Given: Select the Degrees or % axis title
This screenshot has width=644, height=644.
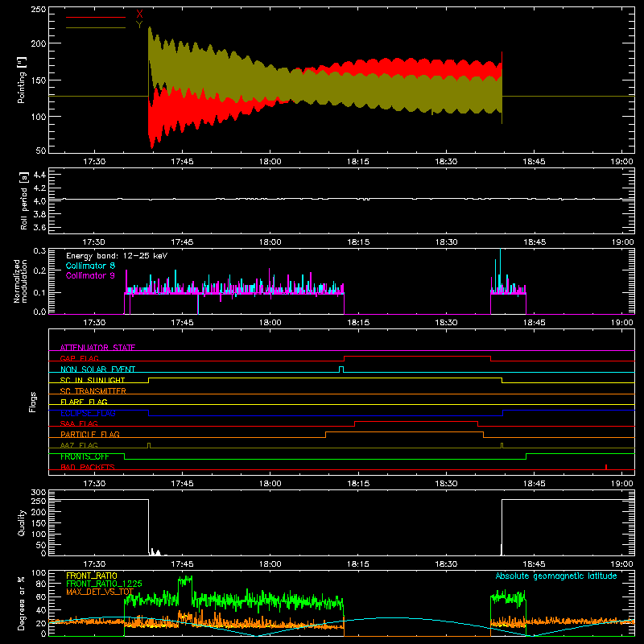Looking at the screenshot, I should click(22, 603).
